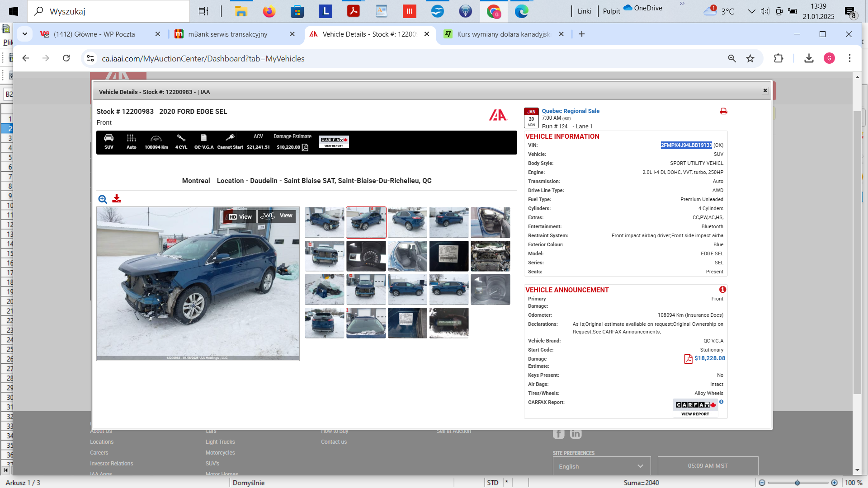
Task: Reload the page
Action: click(x=66, y=58)
